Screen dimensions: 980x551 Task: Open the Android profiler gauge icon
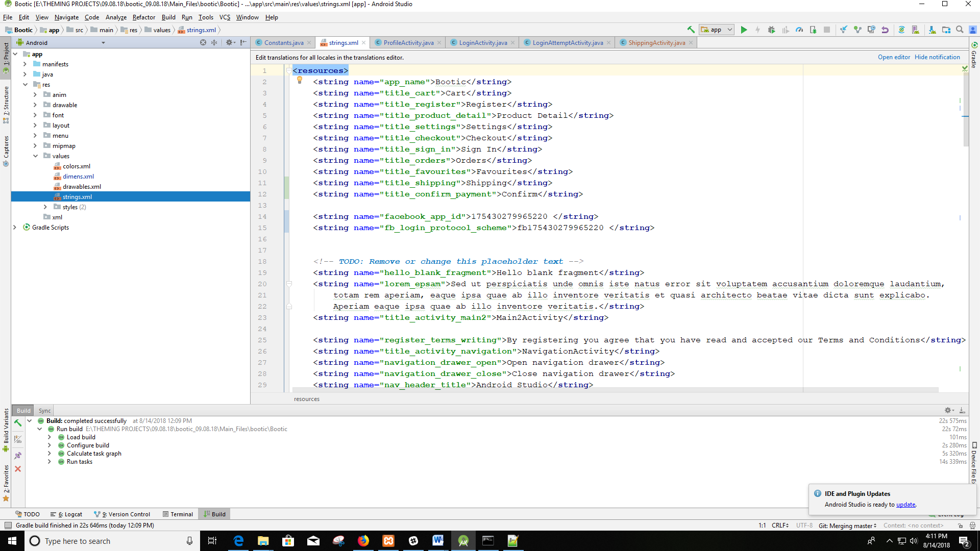[x=799, y=30]
